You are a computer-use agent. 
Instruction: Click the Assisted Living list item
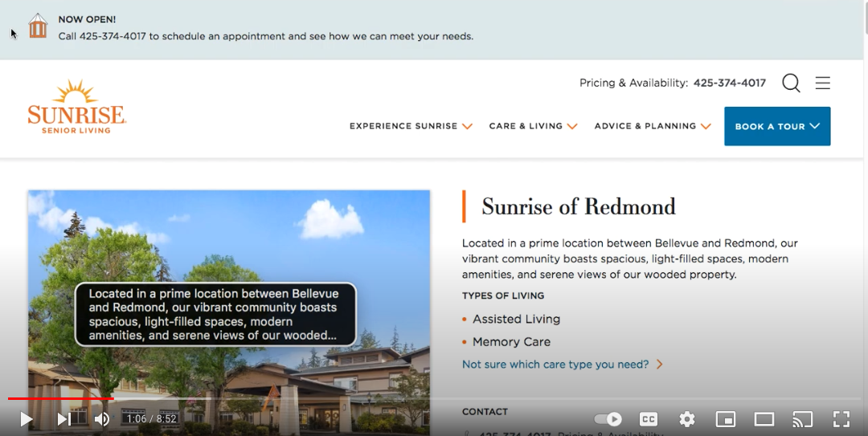click(x=517, y=319)
